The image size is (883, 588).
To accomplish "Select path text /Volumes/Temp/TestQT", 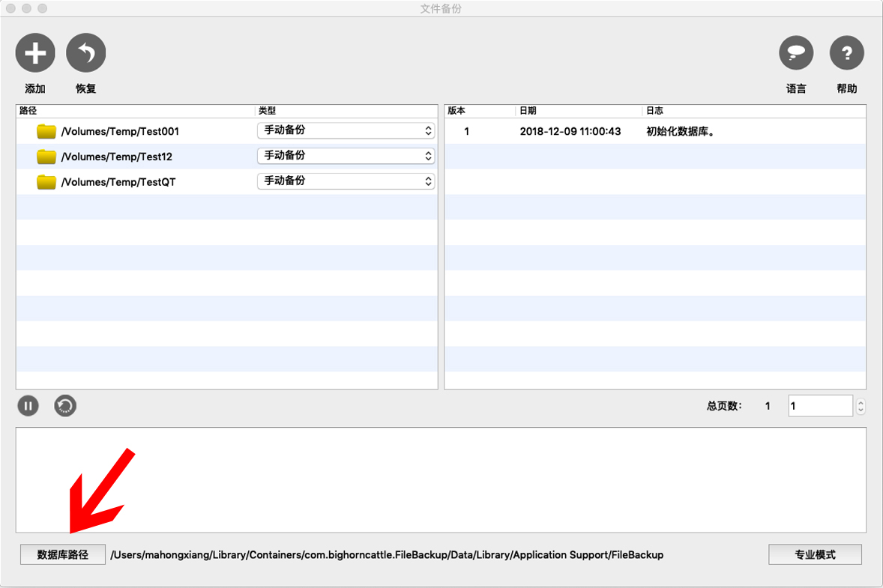I will pos(118,182).
